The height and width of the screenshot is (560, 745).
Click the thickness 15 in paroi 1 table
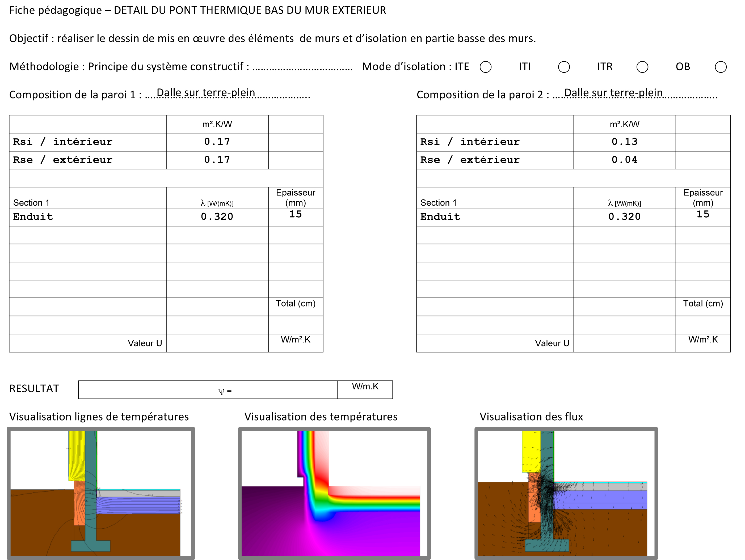[x=296, y=214]
